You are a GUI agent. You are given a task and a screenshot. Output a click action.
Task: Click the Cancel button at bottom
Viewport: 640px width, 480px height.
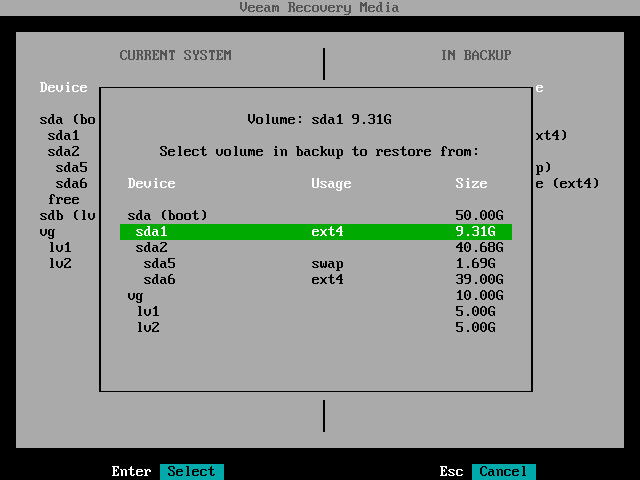pos(503,471)
